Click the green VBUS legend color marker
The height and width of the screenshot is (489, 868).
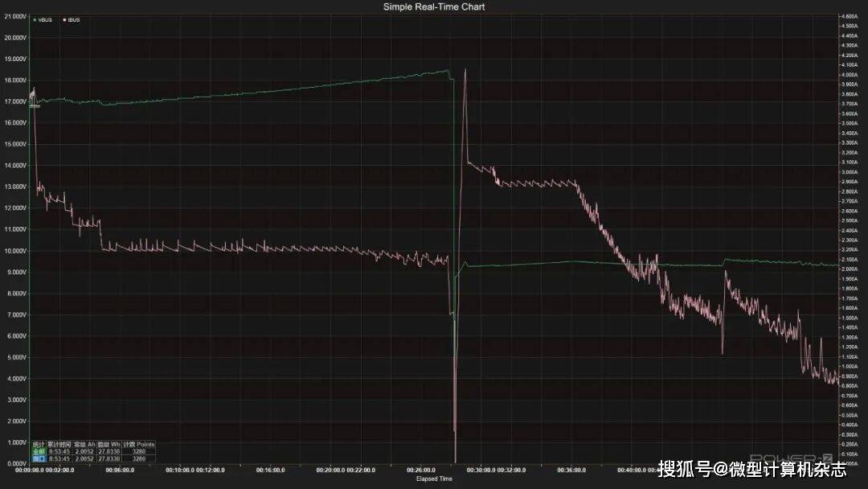[35, 19]
